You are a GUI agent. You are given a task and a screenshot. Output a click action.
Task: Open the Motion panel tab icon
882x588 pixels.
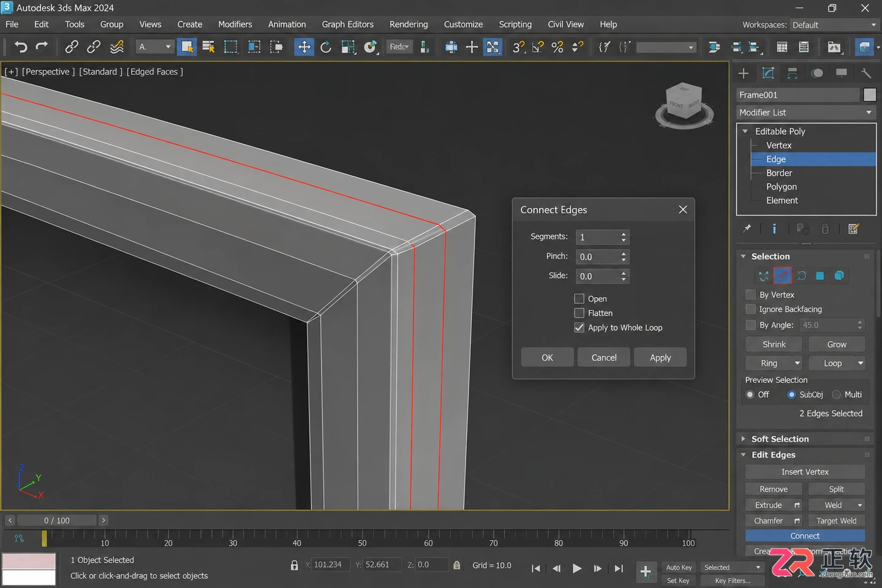coord(817,73)
